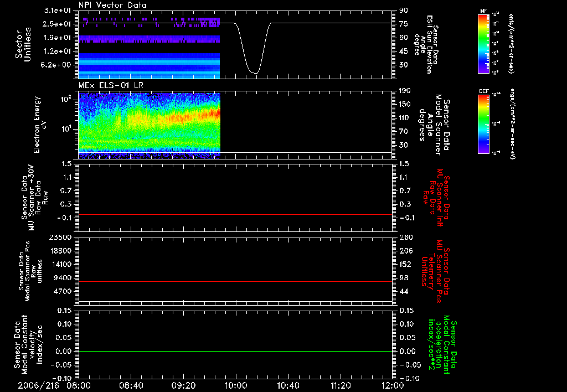Click the 'NF' label above the color bar

[483, 11]
